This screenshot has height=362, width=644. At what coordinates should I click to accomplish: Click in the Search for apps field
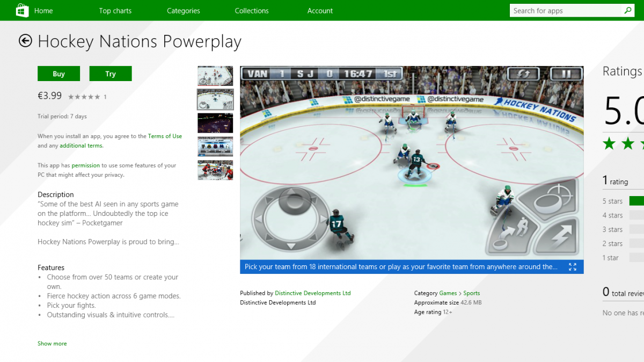coord(566,10)
